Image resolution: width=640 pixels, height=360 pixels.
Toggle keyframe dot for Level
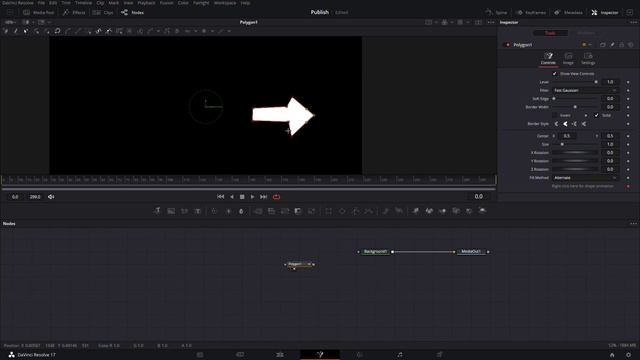tap(628, 82)
